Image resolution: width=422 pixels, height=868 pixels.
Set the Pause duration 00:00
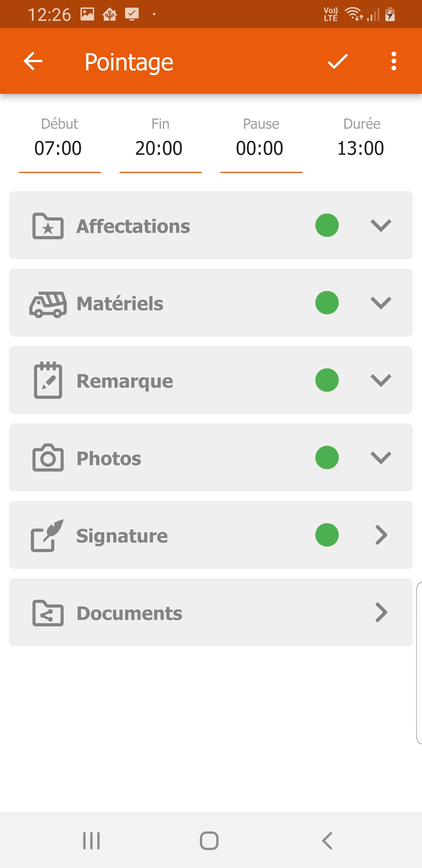pyautogui.click(x=260, y=148)
